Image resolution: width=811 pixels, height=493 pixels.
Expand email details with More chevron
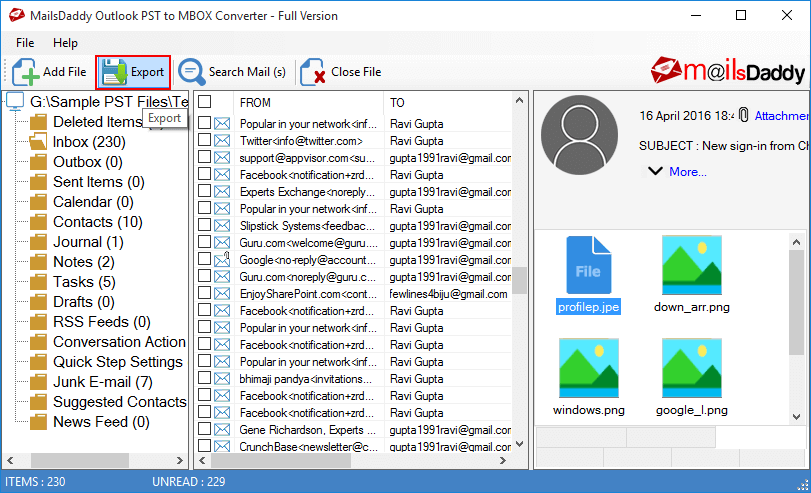(655, 171)
